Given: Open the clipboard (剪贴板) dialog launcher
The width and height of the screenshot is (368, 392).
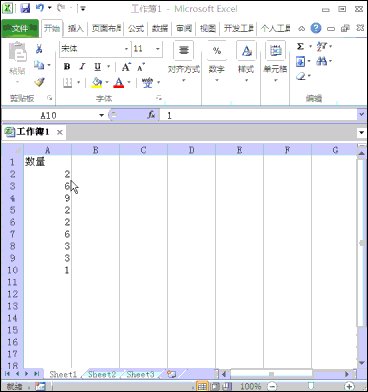Looking at the screenshot, I should (x=50, y=98).
